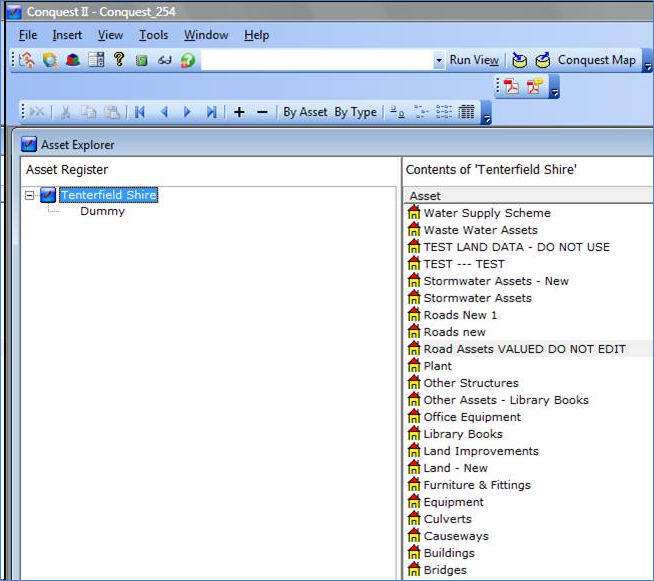The height and width of the screenshot is (581, 654).
Task: Switch to small icons view
Action: 421,112
